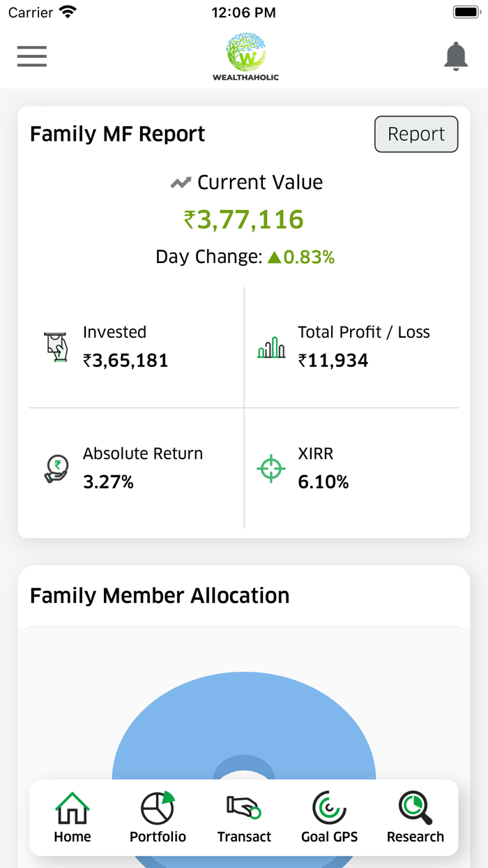The image size is (488, 868).
Task: Tap the Wealthaholic logo
Action: point(245,54)
